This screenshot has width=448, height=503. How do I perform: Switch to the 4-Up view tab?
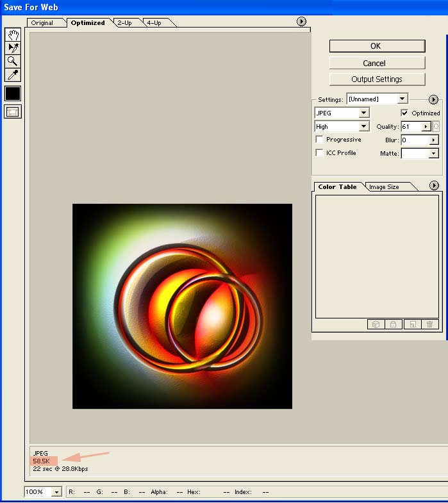click(x=154, y=23)
